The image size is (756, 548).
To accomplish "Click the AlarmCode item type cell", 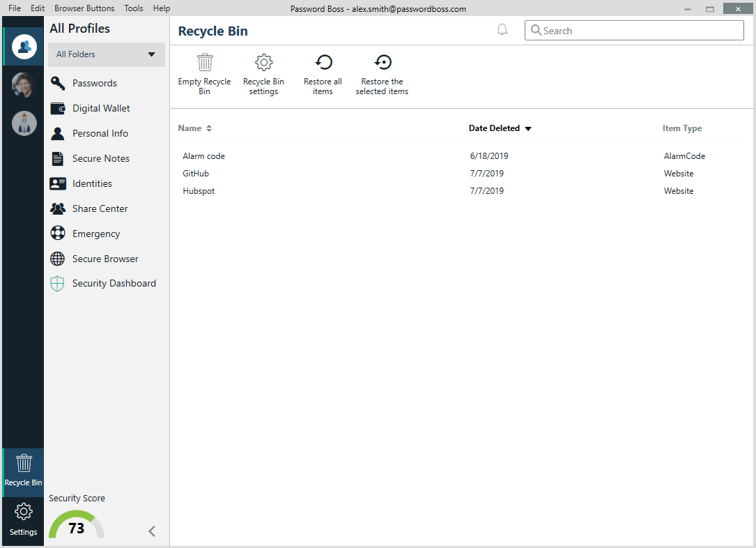I will [684, 155].
